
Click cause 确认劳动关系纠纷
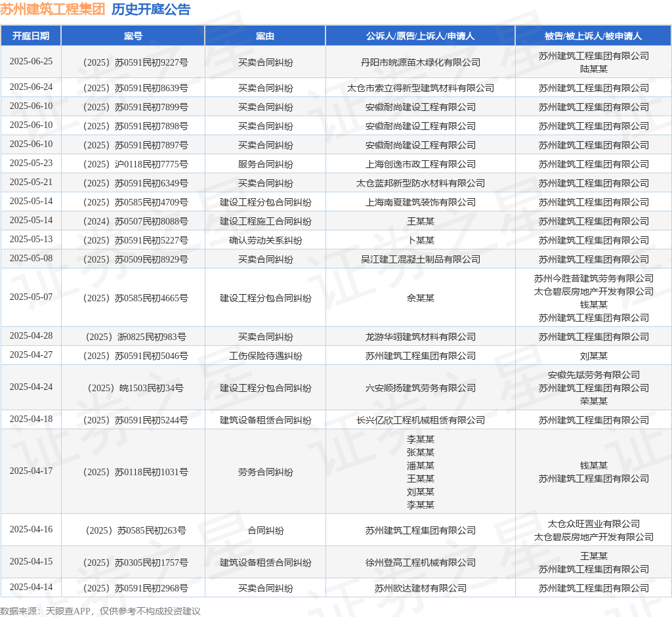pos(265,240)
